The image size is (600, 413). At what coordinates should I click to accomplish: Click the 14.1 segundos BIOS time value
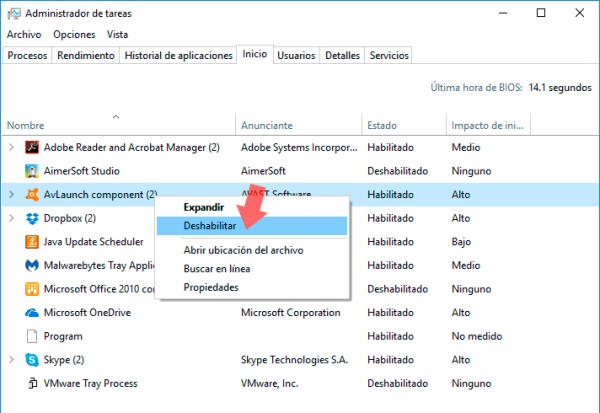(x=560, y=88)
